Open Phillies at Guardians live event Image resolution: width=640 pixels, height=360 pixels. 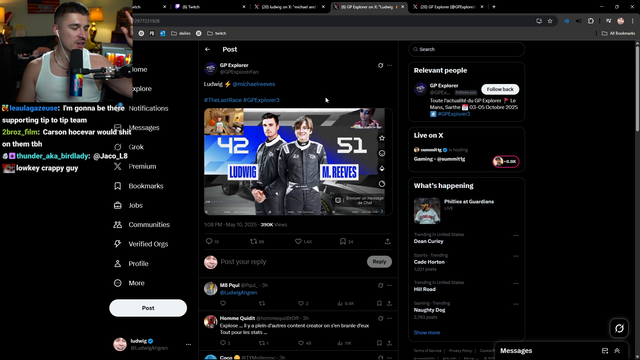[x=466, y=210]
